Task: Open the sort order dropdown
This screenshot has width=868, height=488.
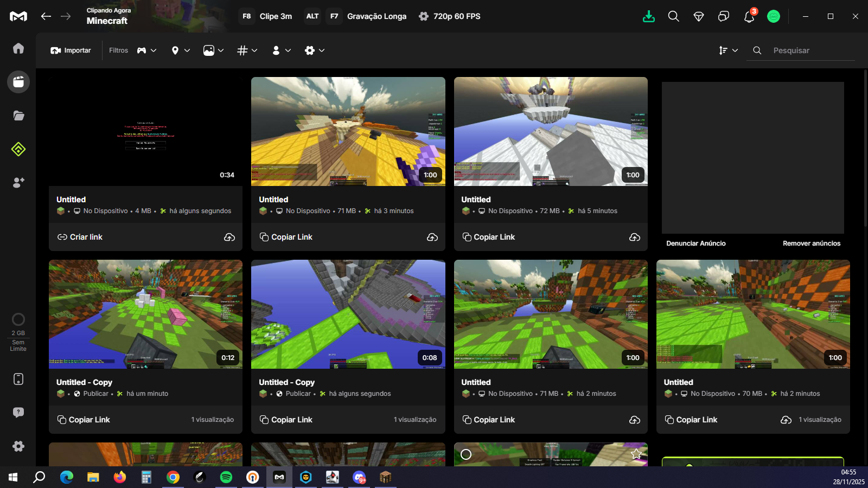Action: click(728, 50)
